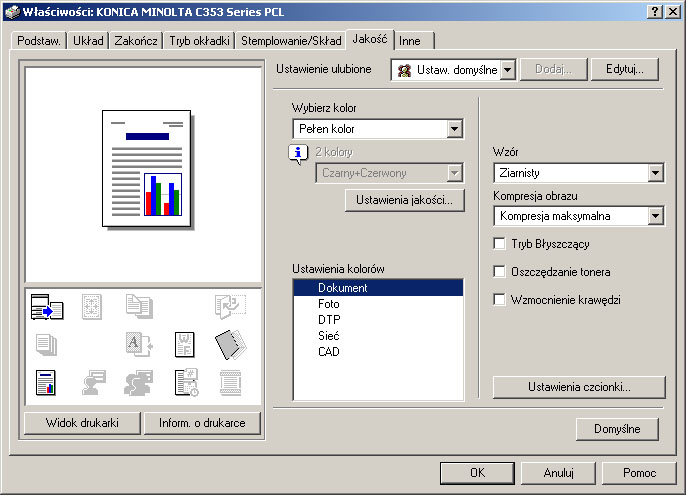Viewport: 686px width, 495px height.
Task: Click the Dodaj... button
Action: click(553, 69)
